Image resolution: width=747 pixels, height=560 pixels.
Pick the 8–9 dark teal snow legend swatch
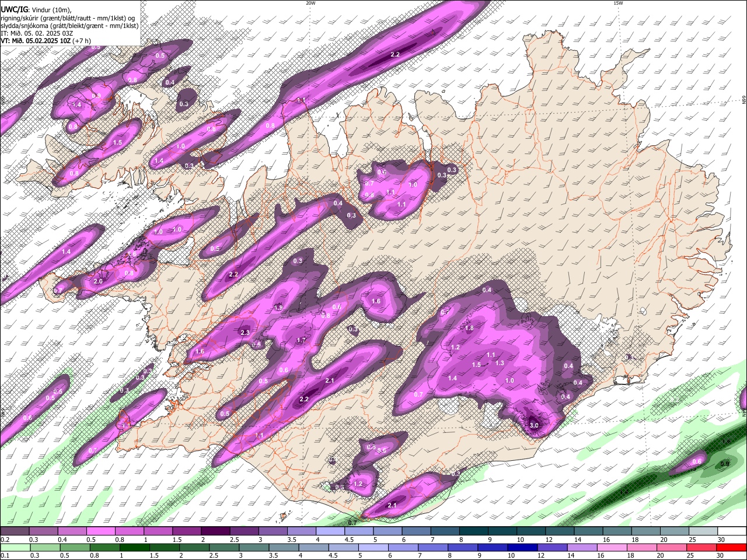(473, 531)
